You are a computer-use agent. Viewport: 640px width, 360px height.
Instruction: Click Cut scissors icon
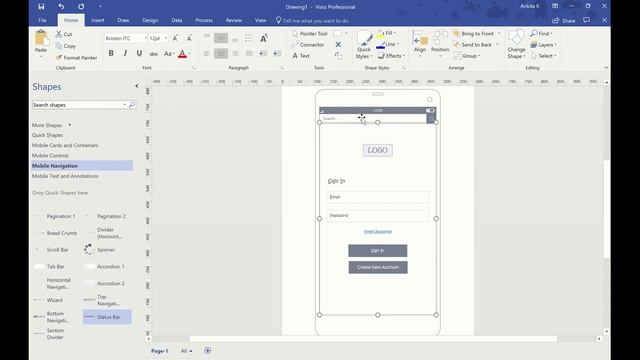coord(59,34)
